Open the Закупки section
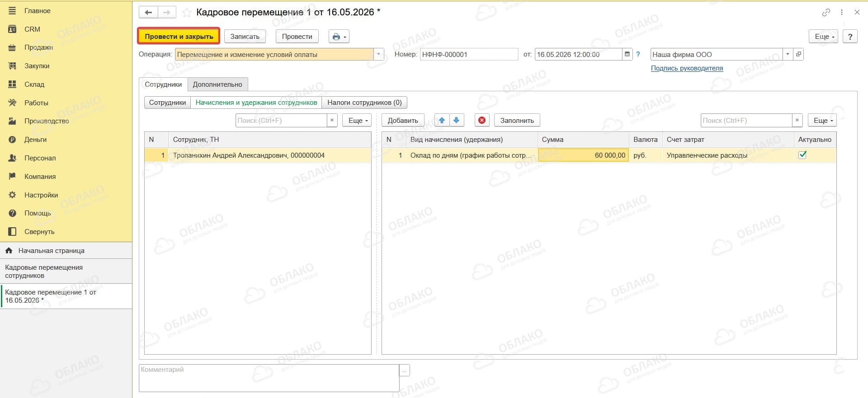The width and height of the screenshot is (868, 398). (x=37, y=66)
